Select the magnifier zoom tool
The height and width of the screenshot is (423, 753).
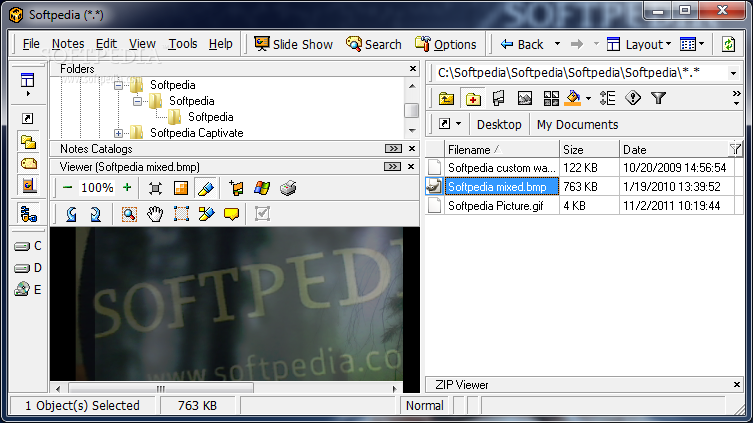pos(129,214)
